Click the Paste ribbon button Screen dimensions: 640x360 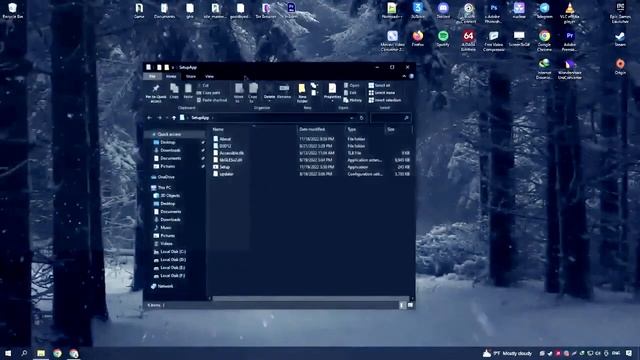click(x=188, y=91)
